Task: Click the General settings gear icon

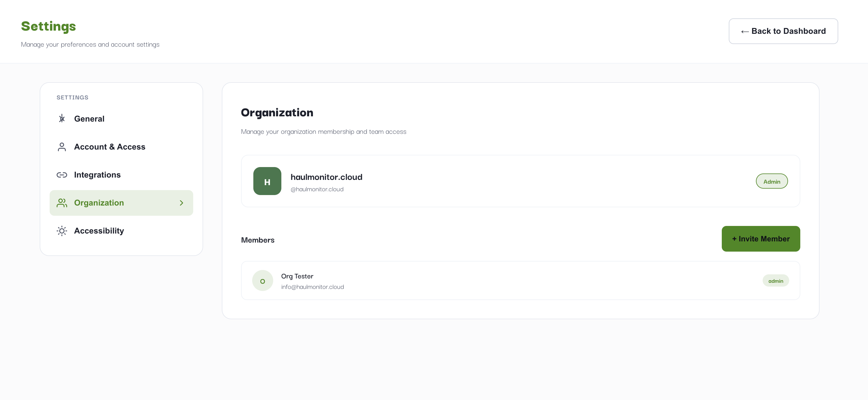Action: (x=62, y=119)
